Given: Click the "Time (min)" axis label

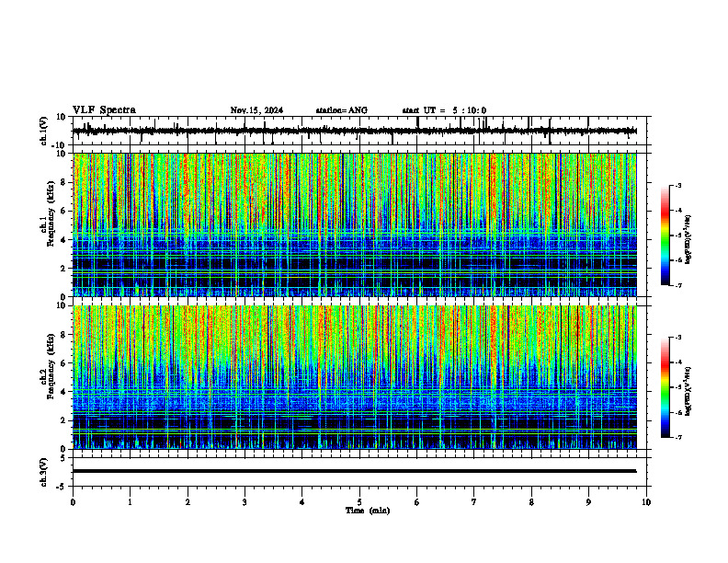Looking at the screenshot, I should coord(368,511).
